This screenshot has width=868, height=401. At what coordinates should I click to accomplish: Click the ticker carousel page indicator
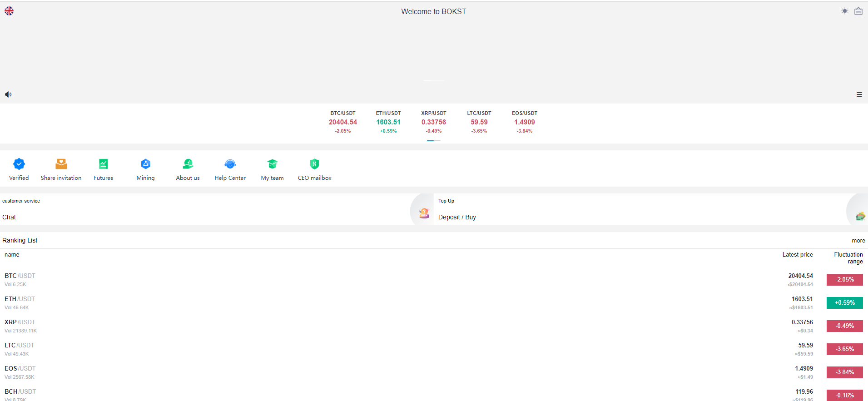coord(434,141)
